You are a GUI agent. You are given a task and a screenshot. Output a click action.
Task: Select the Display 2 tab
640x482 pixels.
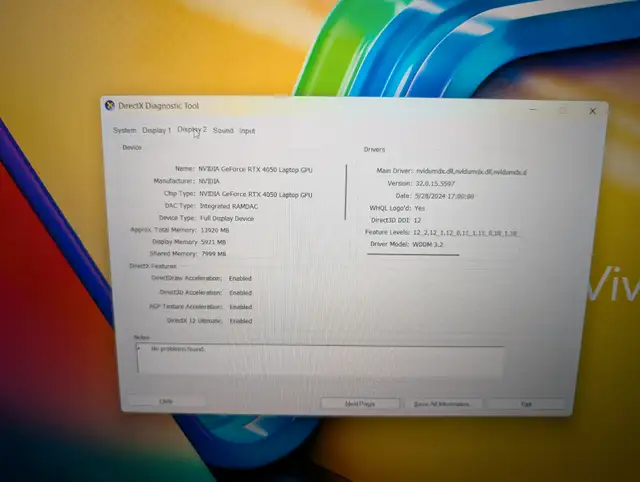[x=192, y=130]
